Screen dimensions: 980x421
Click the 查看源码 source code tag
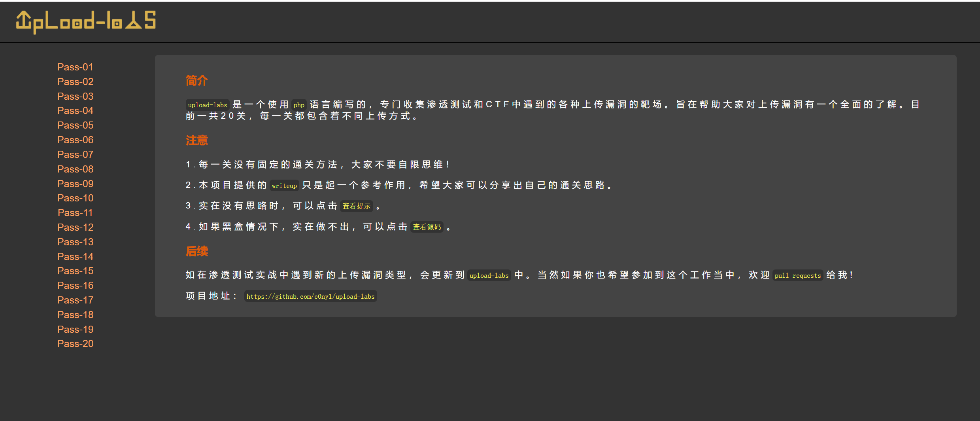(x=427, y=227)
